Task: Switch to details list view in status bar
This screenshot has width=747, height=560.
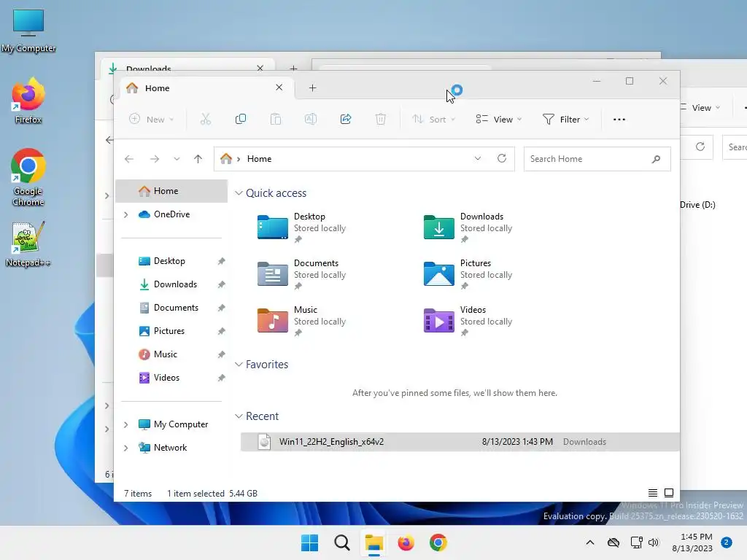Action: pos(653,493)
